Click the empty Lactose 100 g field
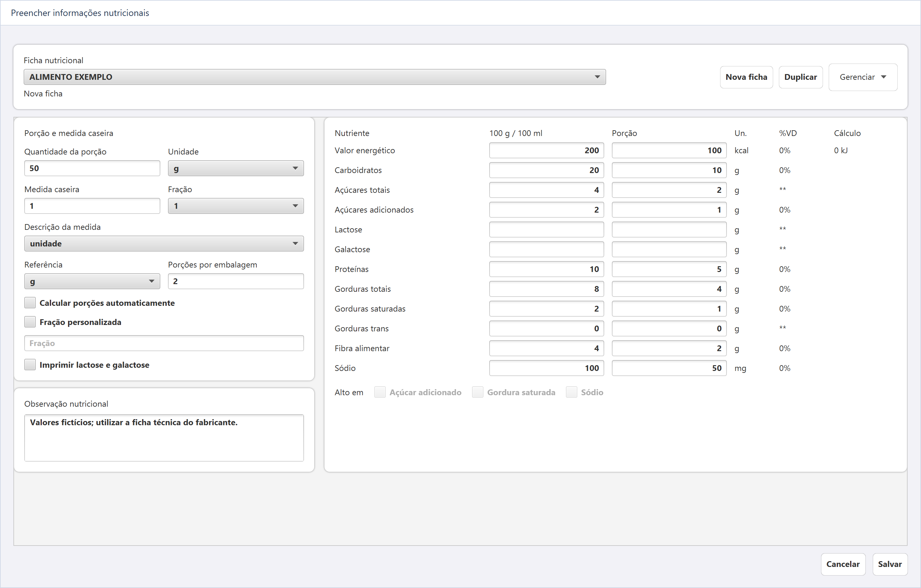The image size is (921, 588). coord(546,230)
